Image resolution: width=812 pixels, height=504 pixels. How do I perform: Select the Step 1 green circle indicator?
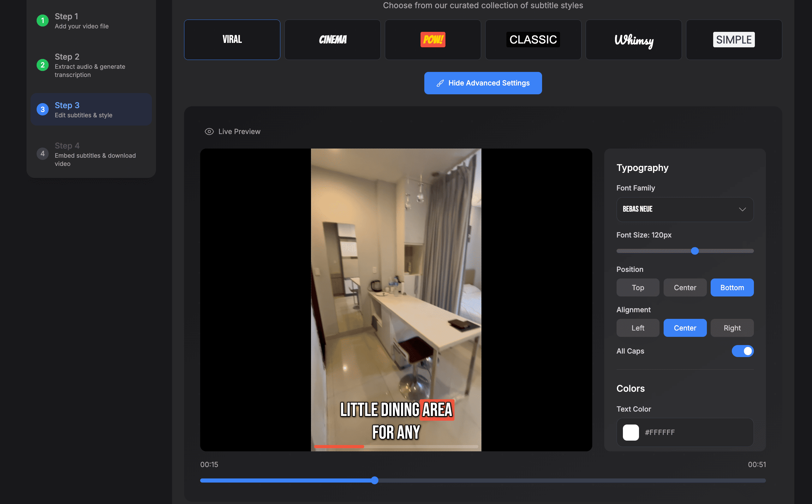[x=42, y=20]
